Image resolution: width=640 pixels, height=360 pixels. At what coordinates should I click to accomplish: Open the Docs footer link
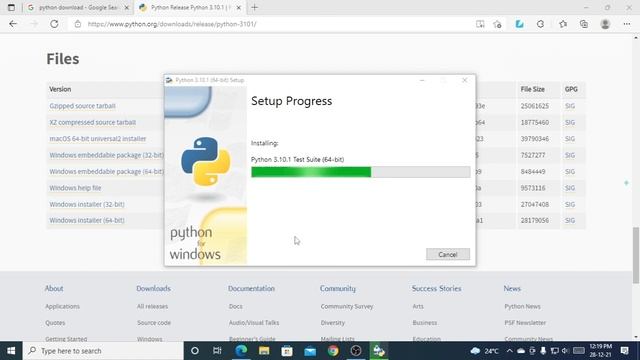tap(236, 306)
